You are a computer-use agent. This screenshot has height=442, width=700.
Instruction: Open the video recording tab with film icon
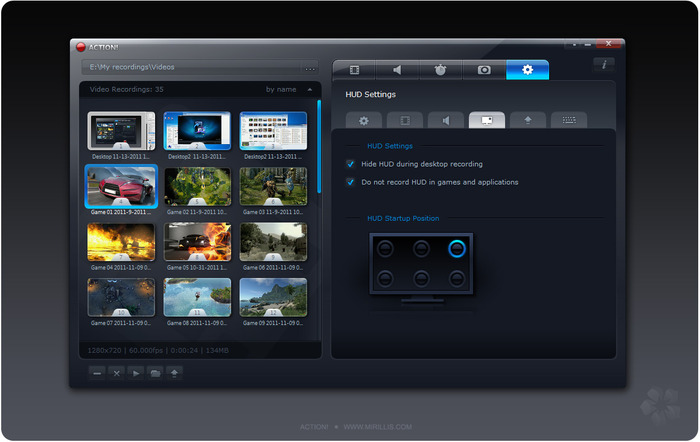point(353,70)
